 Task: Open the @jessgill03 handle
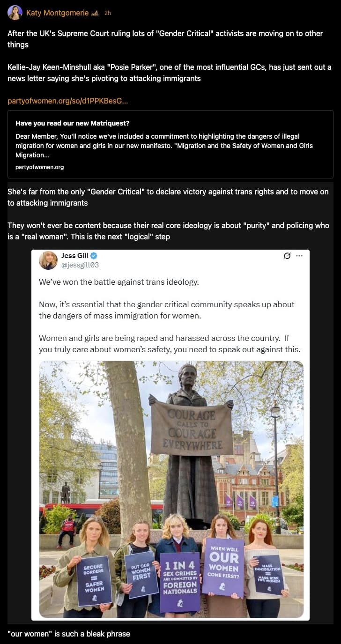click(80, 265)
